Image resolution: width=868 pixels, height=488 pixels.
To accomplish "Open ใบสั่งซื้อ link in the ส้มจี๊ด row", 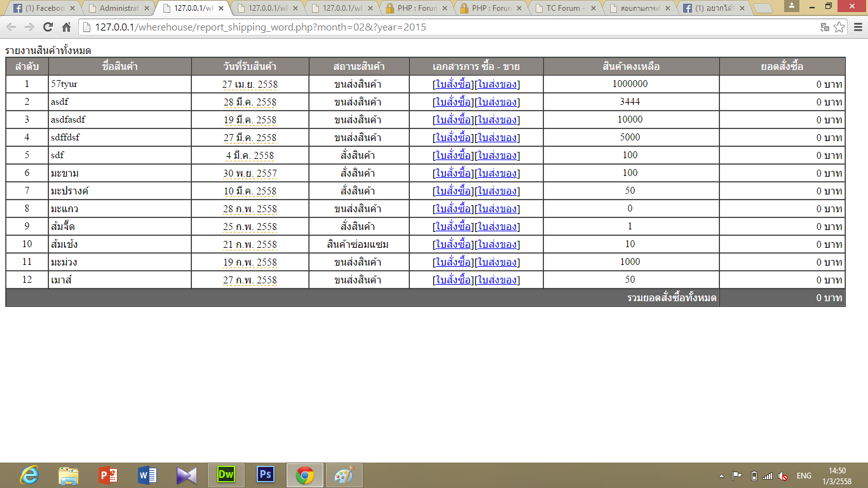I will click(x=454, y=227).
